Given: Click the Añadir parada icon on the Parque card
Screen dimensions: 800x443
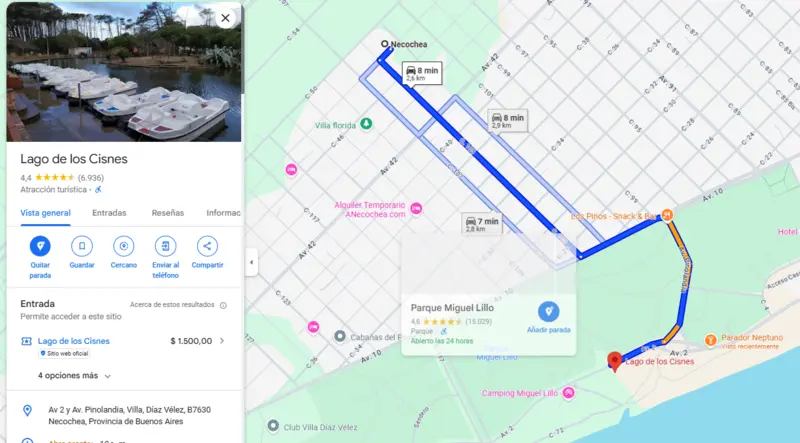Looking at the screenshot, I should 548,311.
